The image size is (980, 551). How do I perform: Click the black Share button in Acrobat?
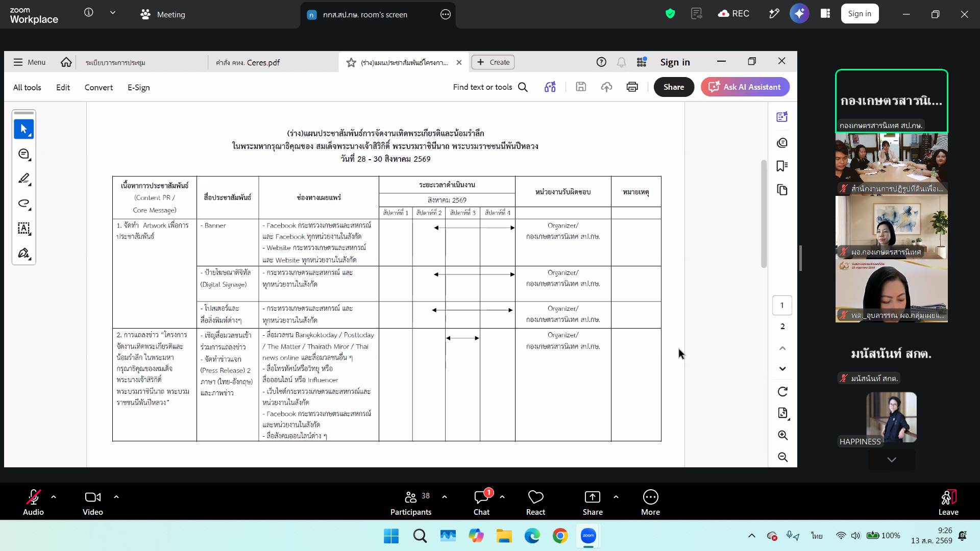[674, 87]
